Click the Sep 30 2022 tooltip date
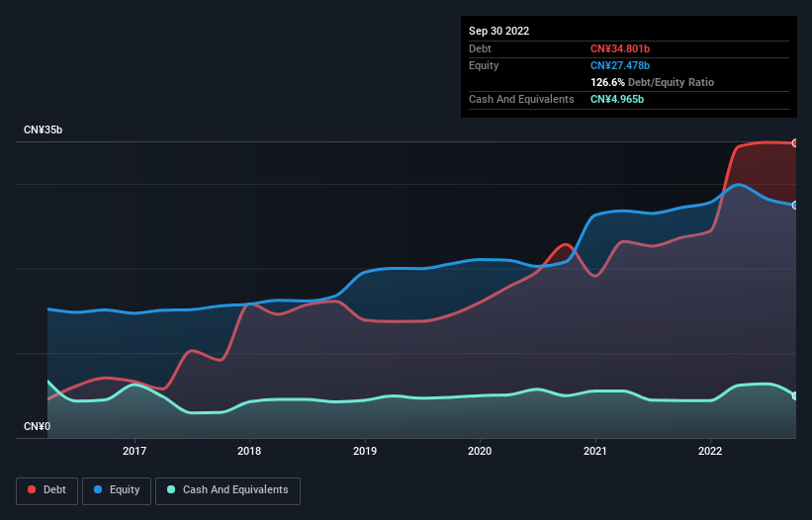 (498, 31)
